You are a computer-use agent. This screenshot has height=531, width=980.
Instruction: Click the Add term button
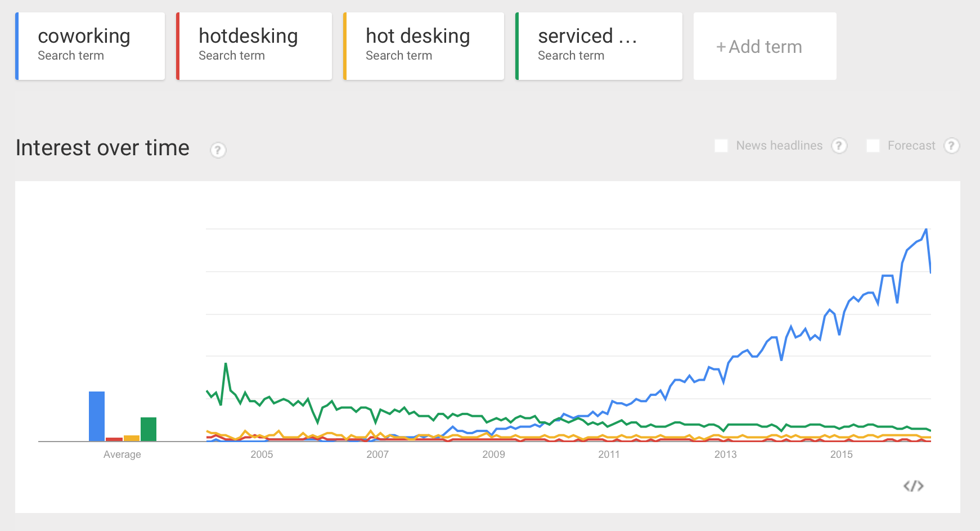tap(765, 47)
